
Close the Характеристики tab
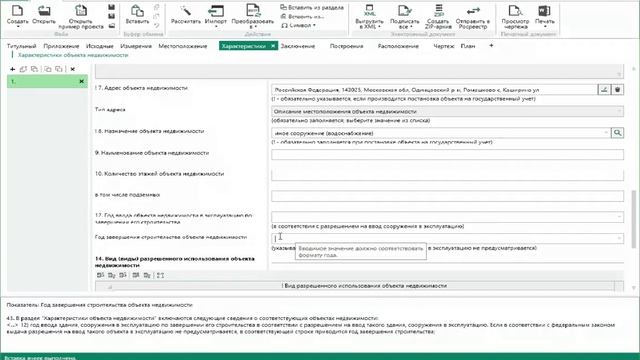click(273, 46)
